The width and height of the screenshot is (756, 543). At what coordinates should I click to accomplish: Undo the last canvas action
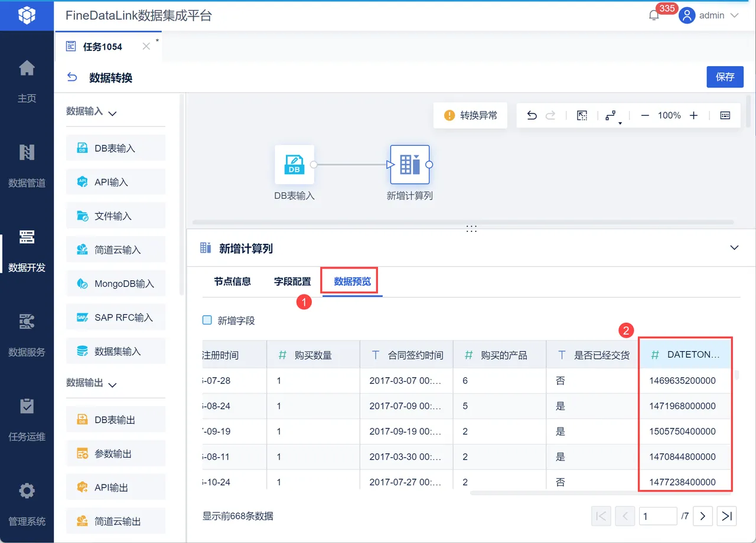point(532,116)
